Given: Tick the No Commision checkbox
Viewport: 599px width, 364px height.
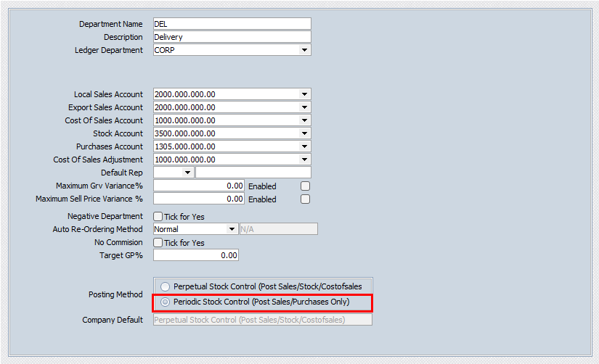Looking at the screenshot, I should (x=158, y=243).
